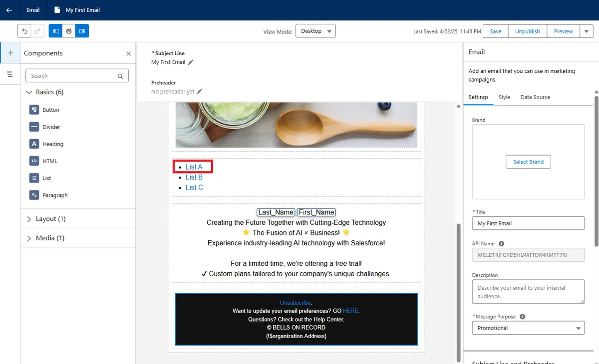This screenshot has width=599, height=364.
Task: Click the "Creating the Future Together" text line
Action: pyautogui.click(x=297, y=222)
